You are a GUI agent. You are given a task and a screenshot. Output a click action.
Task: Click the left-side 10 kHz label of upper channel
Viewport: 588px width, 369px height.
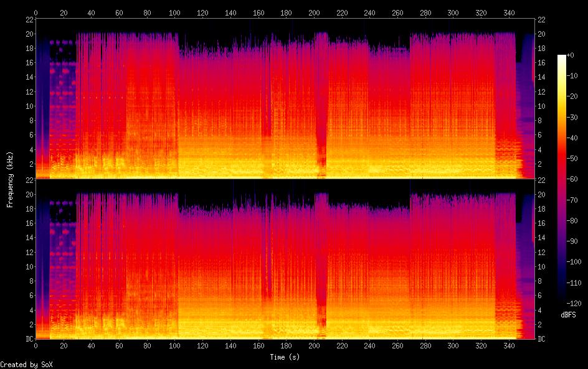pos(29,106)
